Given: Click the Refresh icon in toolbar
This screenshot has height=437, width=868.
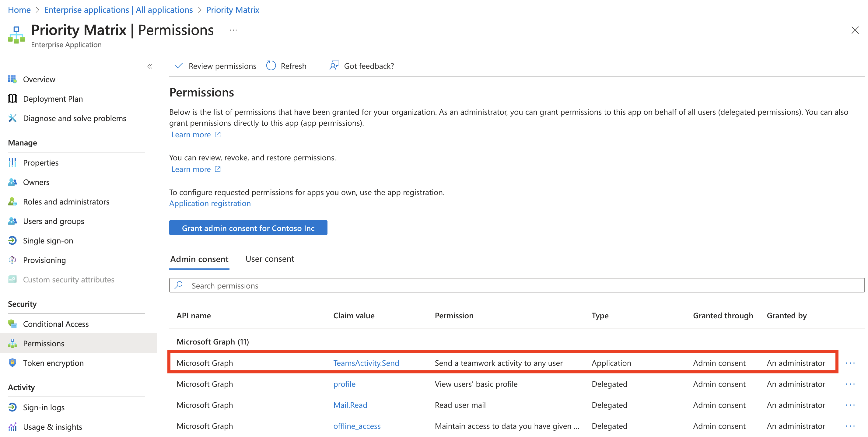Looking at the screenshot, I should [x=271, y=66].
